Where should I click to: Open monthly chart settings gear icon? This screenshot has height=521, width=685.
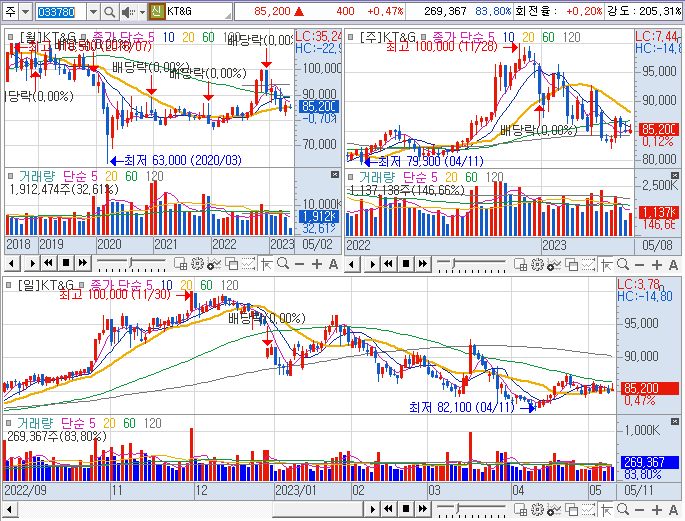(197, 264)
